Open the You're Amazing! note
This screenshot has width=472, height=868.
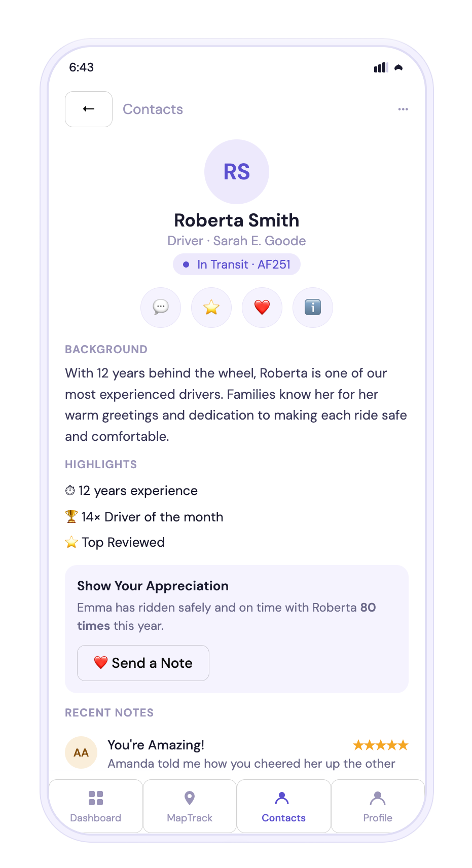(156, 745)
